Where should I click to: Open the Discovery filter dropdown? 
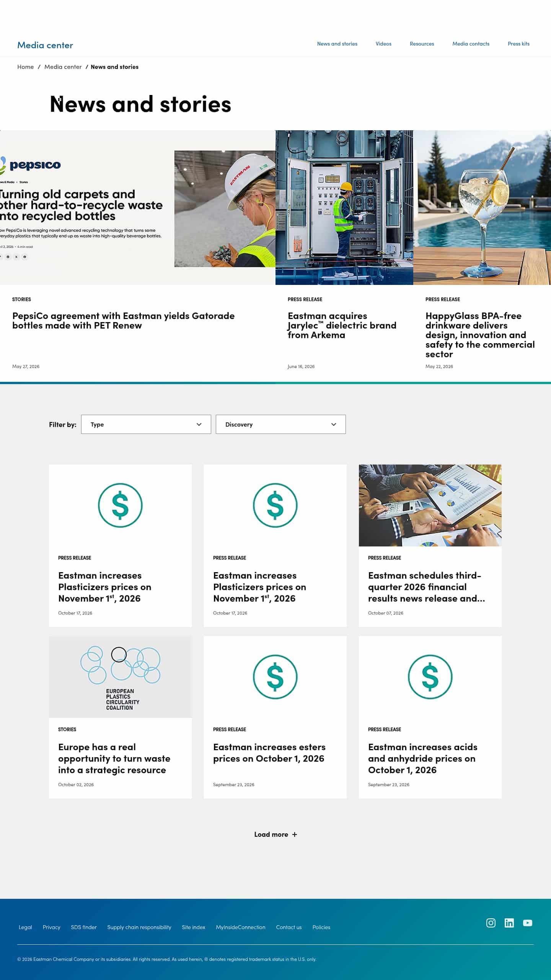coord(281,424)
